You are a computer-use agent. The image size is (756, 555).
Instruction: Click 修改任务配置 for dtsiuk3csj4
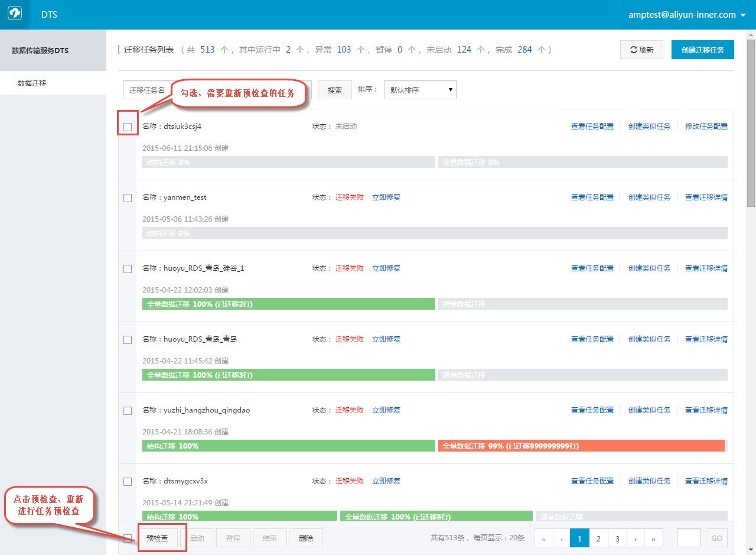pyautogui.click(x=706, y=126)
